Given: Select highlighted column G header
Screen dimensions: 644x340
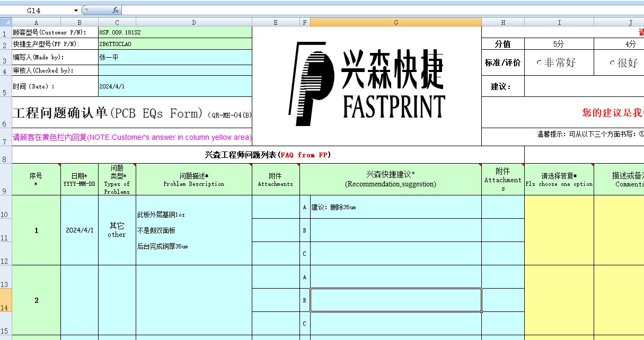Looking at the screenshot, I should coord(396,22).
